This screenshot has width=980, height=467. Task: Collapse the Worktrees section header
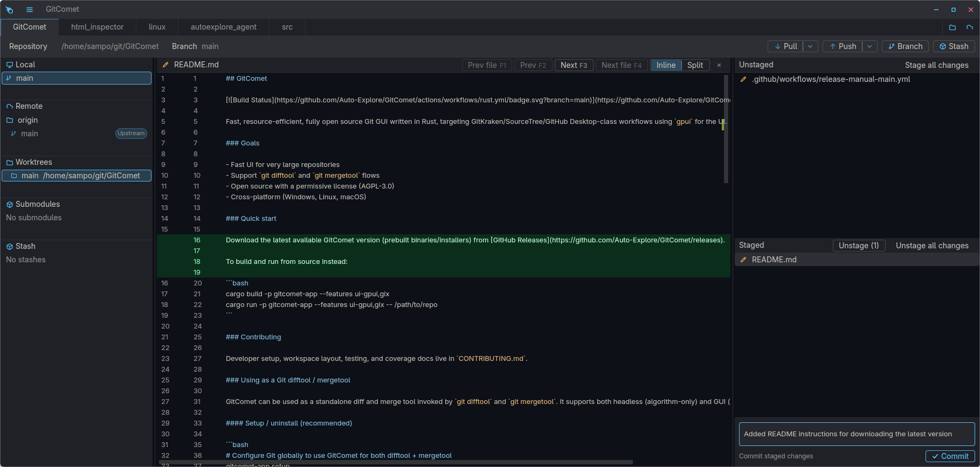pyautogui.click(x=77, y=162)
